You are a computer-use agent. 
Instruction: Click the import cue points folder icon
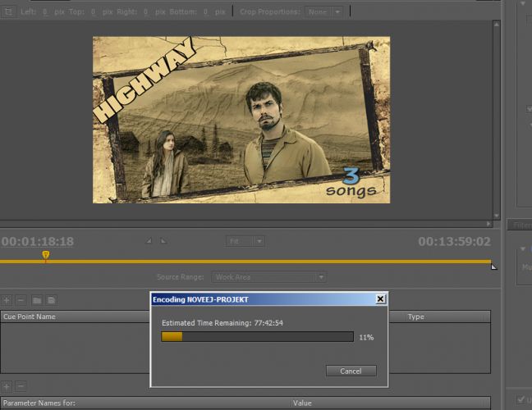(37, 300)
